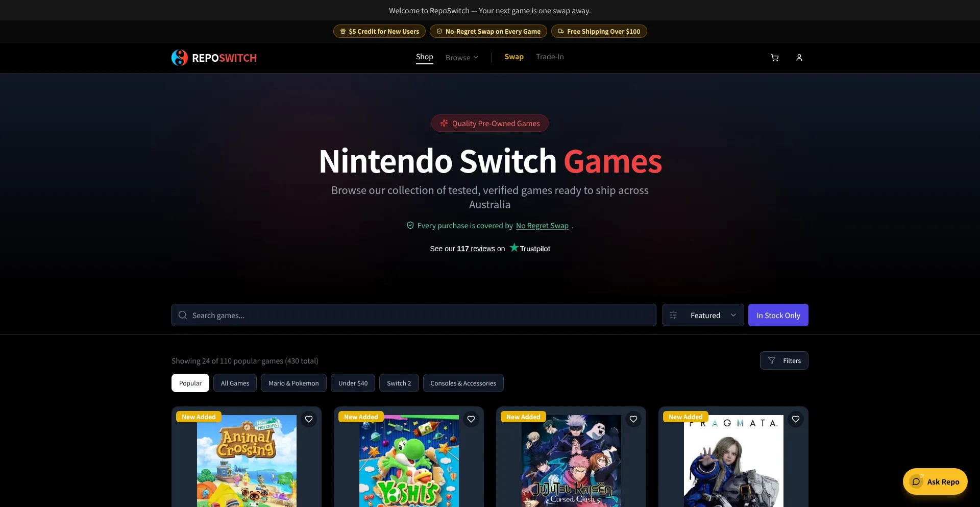Open the Yoshi's game cover thumbnail
This screenshot has width=980, height=507.
coord(409,461)
